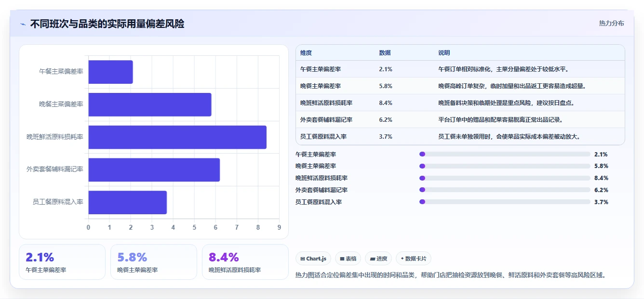The image size is (644, 299).
Task: Click title 不同班次与品类的实际用量偏差风险
Action: tap(107, 24)
